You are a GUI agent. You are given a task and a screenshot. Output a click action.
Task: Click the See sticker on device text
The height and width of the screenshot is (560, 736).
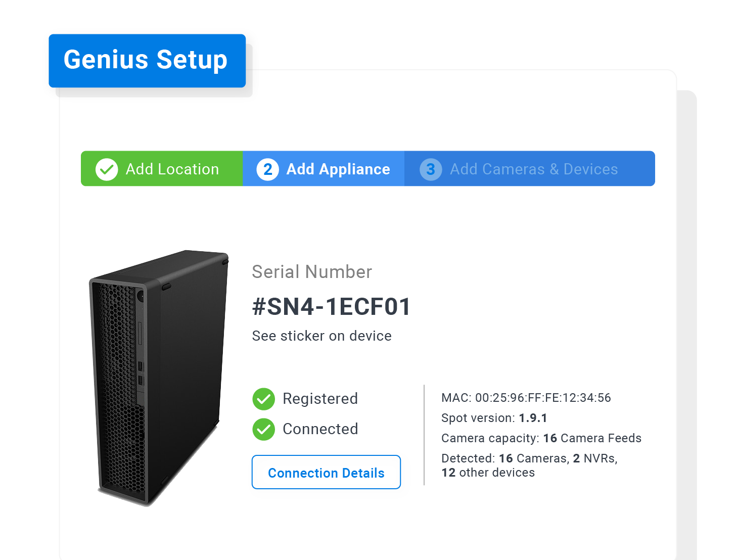point(321,336)
